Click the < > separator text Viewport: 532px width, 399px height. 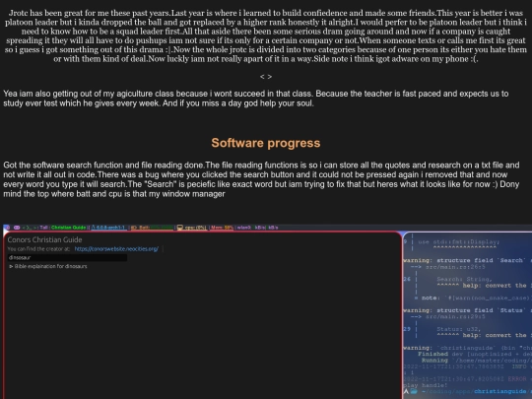pyautogui.click(x=266, y=77)
